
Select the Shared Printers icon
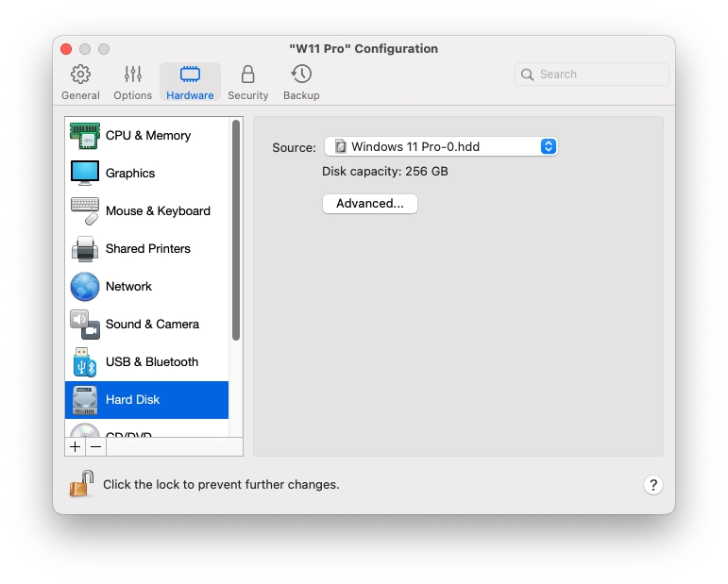tap(84, 249)
